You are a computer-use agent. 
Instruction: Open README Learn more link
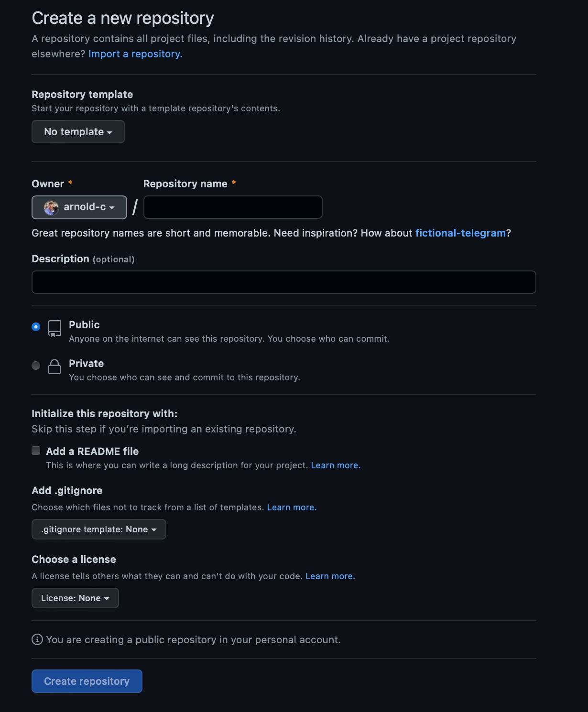335,465
